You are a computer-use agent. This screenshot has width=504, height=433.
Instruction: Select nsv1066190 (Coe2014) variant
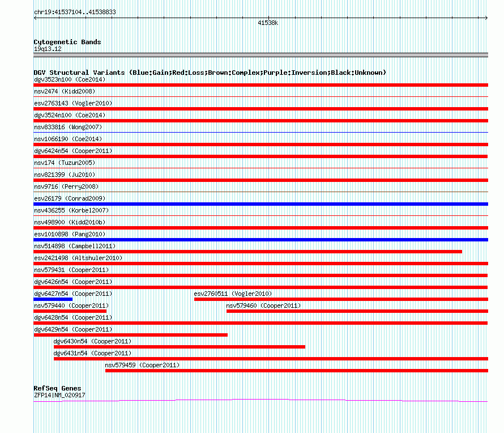click(68, 139)
